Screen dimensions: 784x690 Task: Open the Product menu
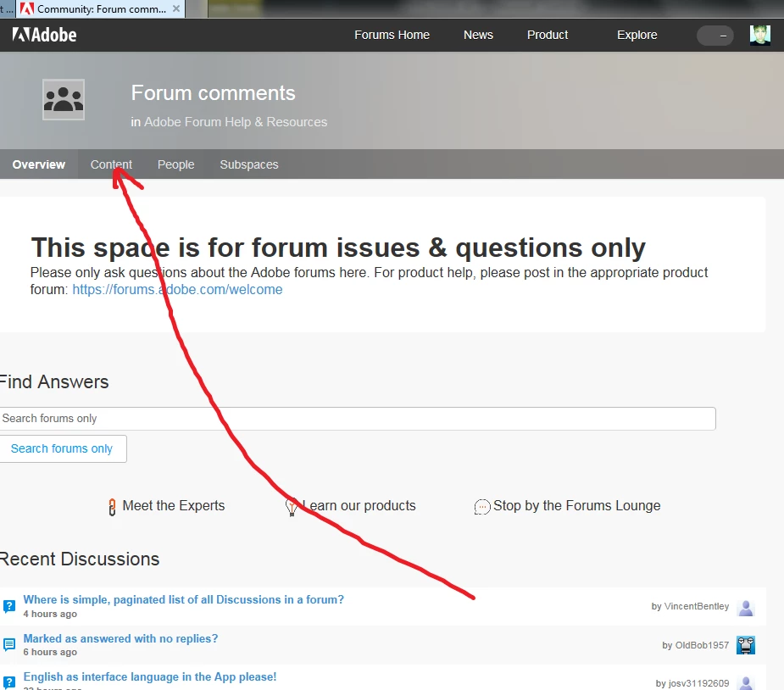(x=548, y=35)
